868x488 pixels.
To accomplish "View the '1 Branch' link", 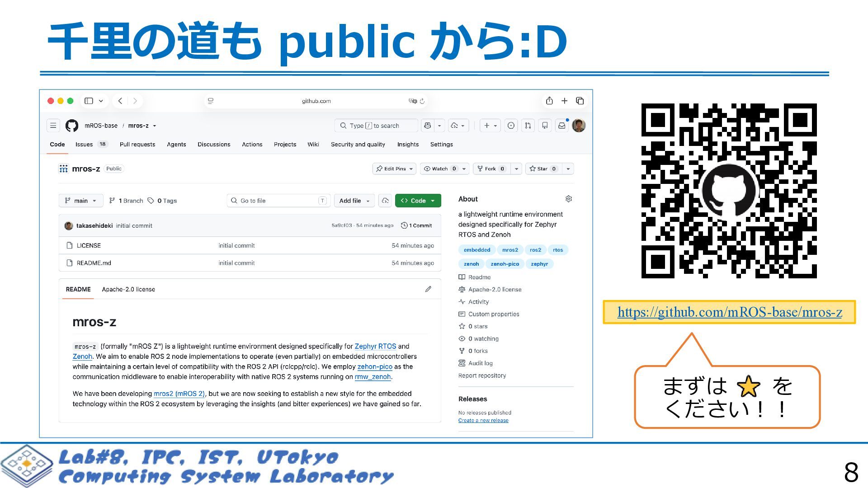I will (x=126, y=201).
